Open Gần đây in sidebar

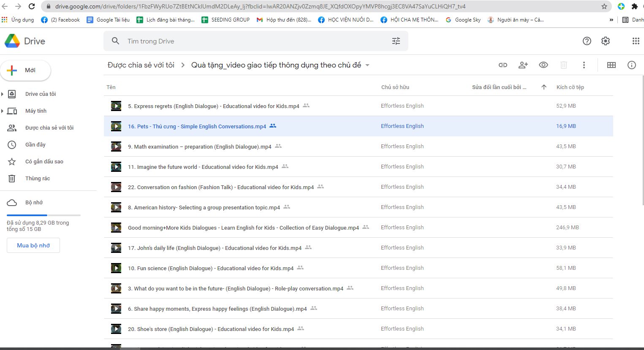35,145
